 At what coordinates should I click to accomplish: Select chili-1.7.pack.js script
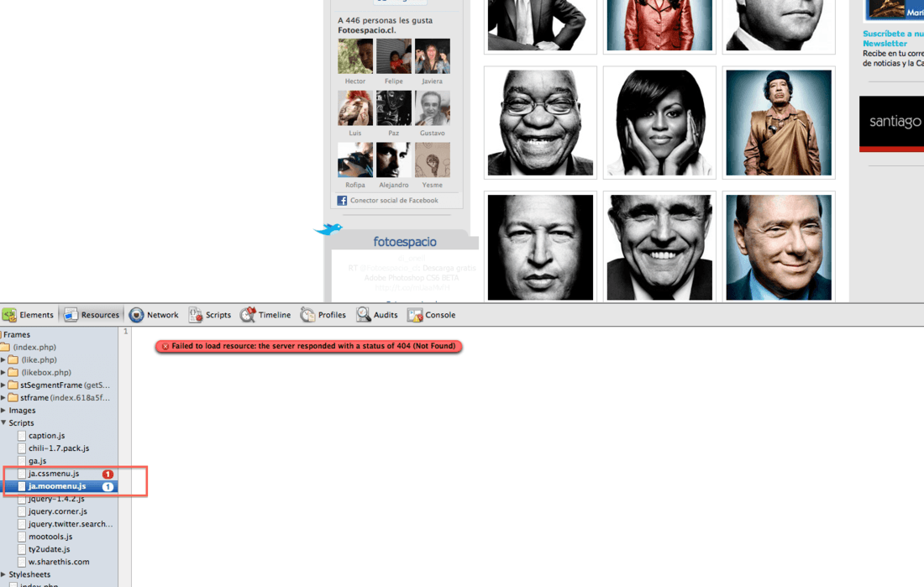(x=59, y=448)
